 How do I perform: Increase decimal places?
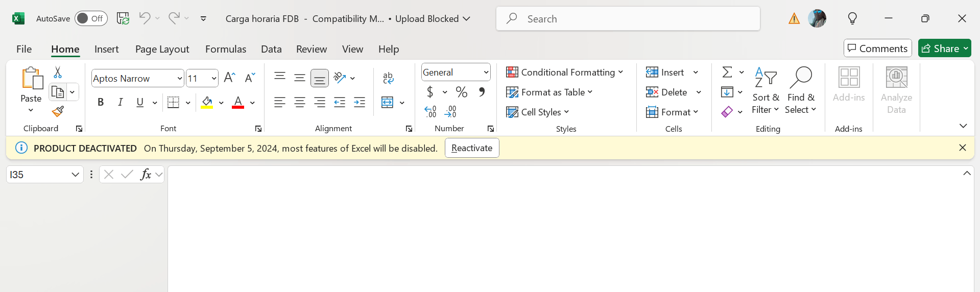point(431,111)
